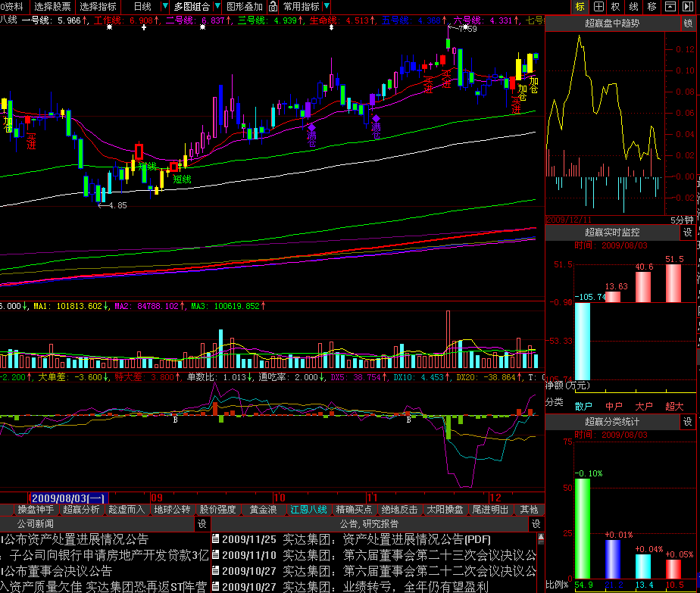This screenshot has height=593, width=700.
Task: Open the 多图组合 dropdown arrow
Action: pos(217,6)
